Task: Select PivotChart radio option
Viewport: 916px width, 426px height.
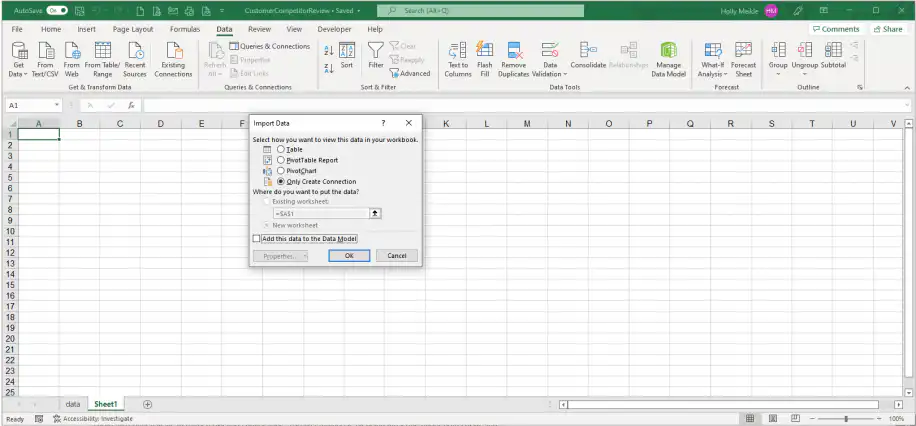Action: pos(281,171)
